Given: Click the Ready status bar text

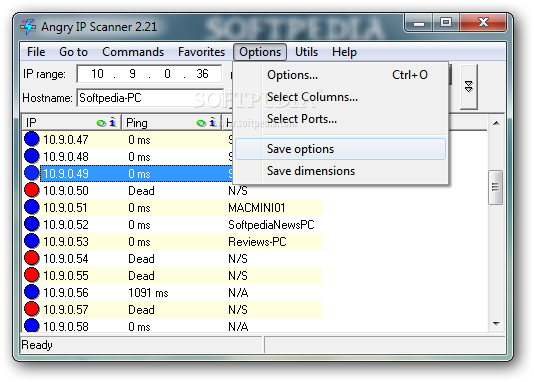Looking at the screenshot, I should pos(37,345).
